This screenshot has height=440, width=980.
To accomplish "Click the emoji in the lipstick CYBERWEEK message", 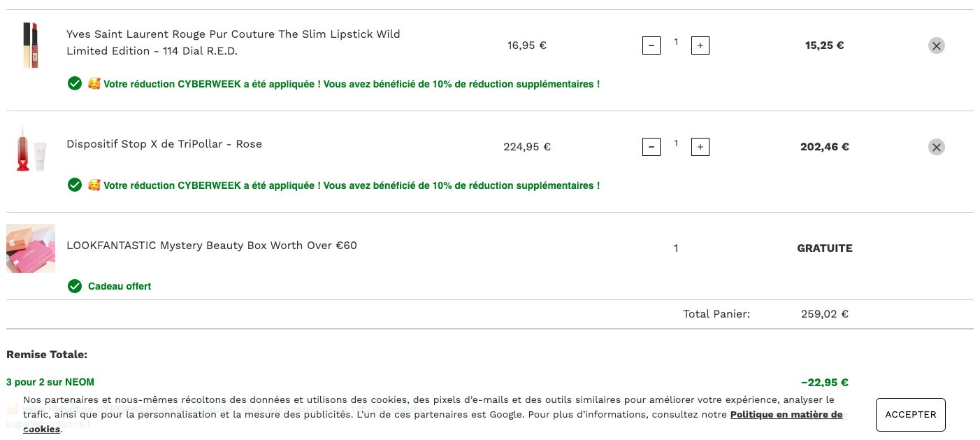I will (x=94, y=84).
